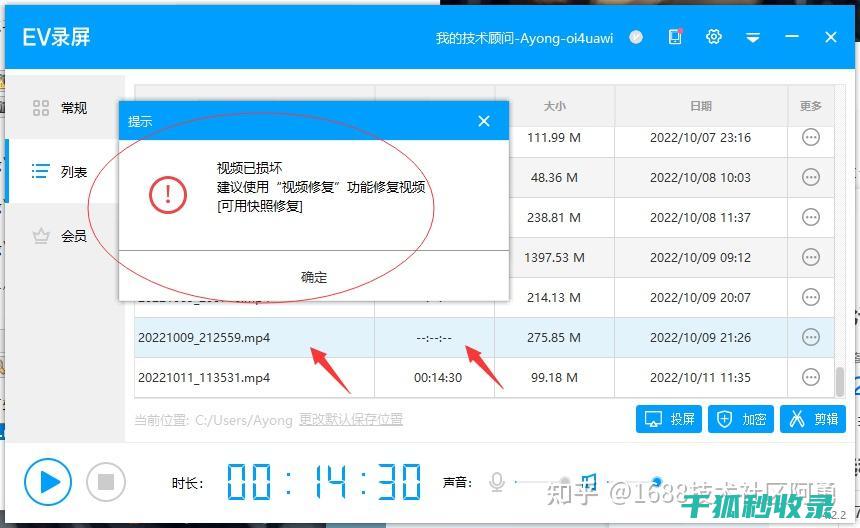Click the 加密 button
This screenshot has height=528, width=860.
coord(741,419)
